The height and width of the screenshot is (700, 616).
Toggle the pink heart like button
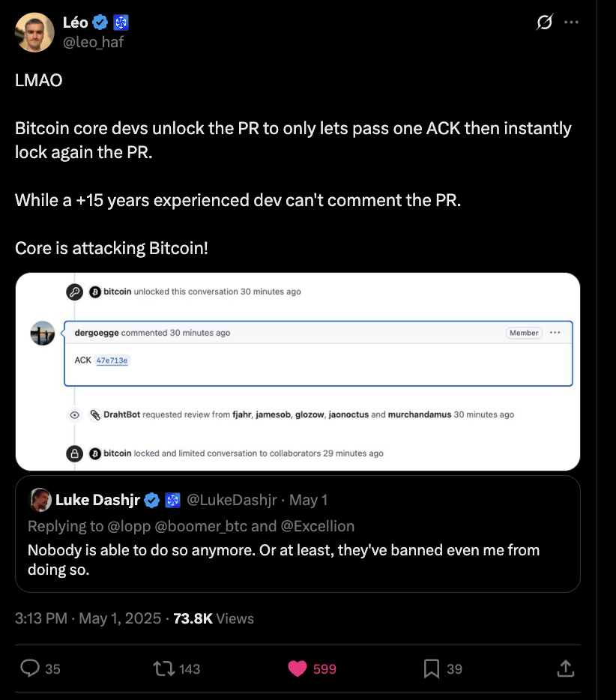click(x=298, y=668)
